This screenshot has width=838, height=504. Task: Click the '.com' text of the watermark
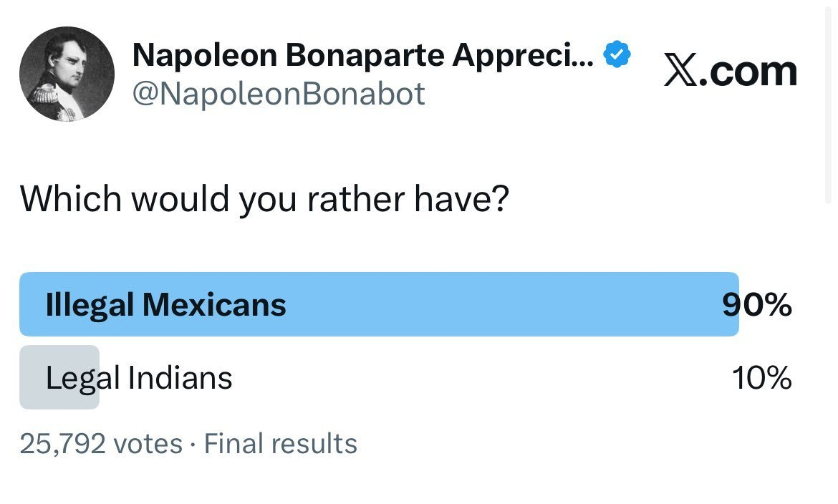point(748,71)
